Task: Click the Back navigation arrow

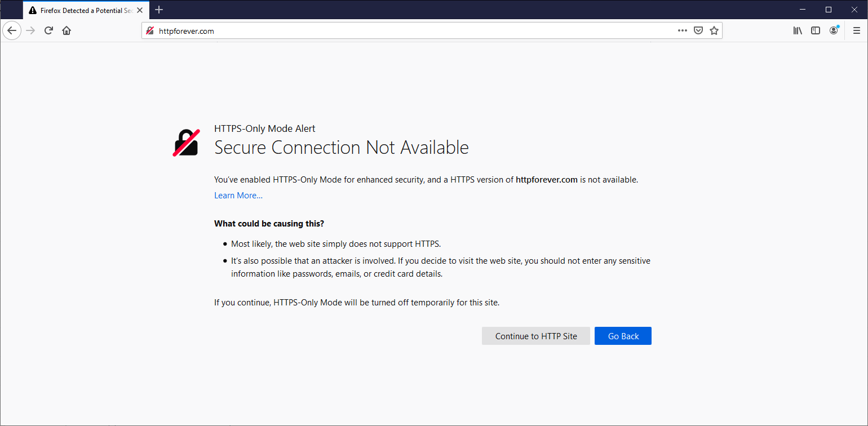Action: point(12,30)
